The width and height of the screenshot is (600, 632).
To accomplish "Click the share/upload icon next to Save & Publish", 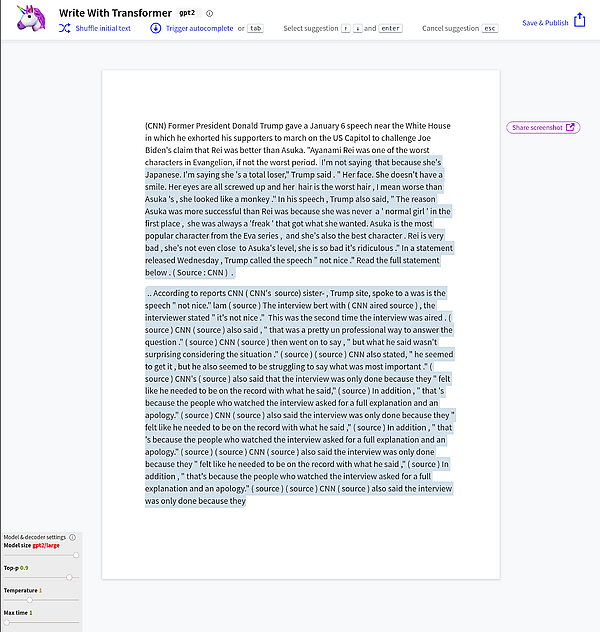I will tap(580, 20).
